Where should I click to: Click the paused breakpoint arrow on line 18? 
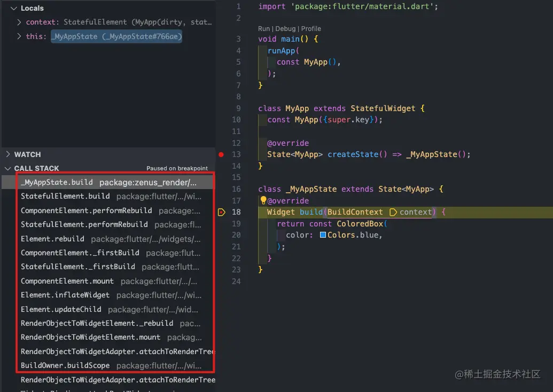[x=222, y=212]
